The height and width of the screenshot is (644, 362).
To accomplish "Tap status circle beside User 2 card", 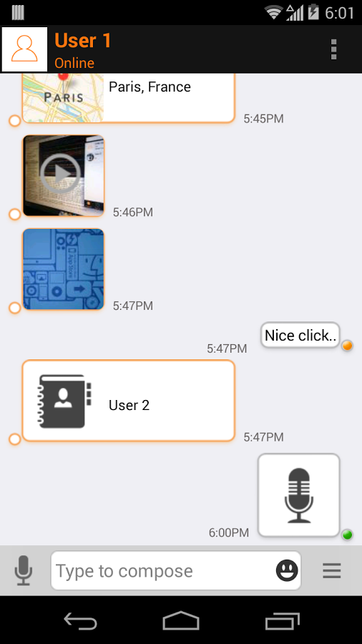I will point(15,439).
